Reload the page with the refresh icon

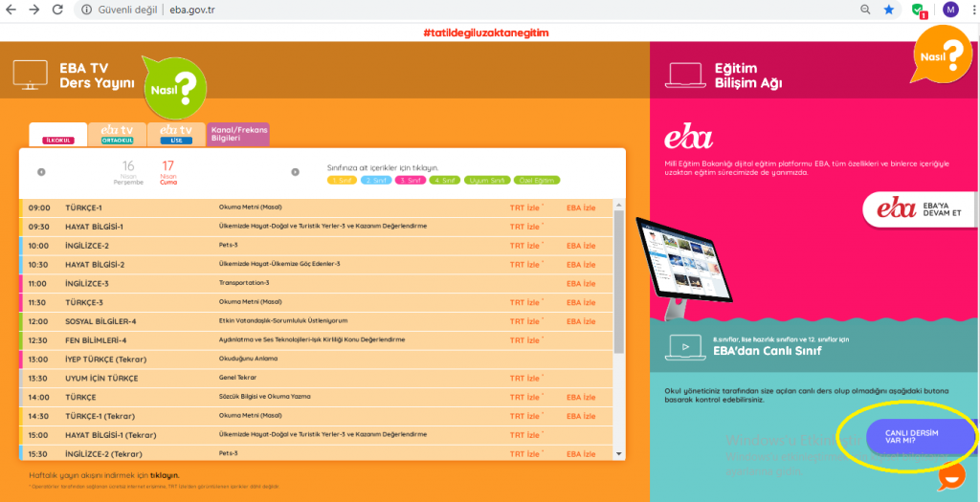[57, 10]
